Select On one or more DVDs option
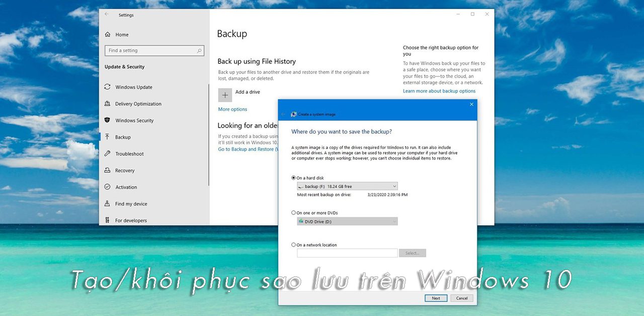The height and width of the screenshot is (316, 644). [293, 213]
